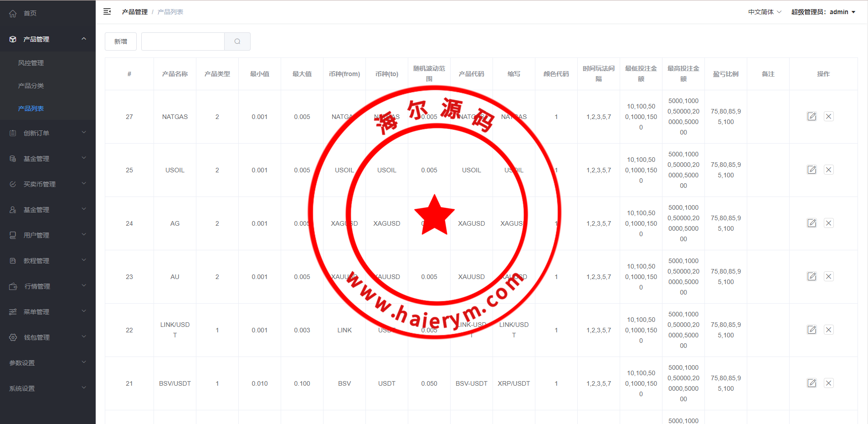This screenshot has height=424, width=868.
Task: Edit the AG product row
Action: pos(812,223)
